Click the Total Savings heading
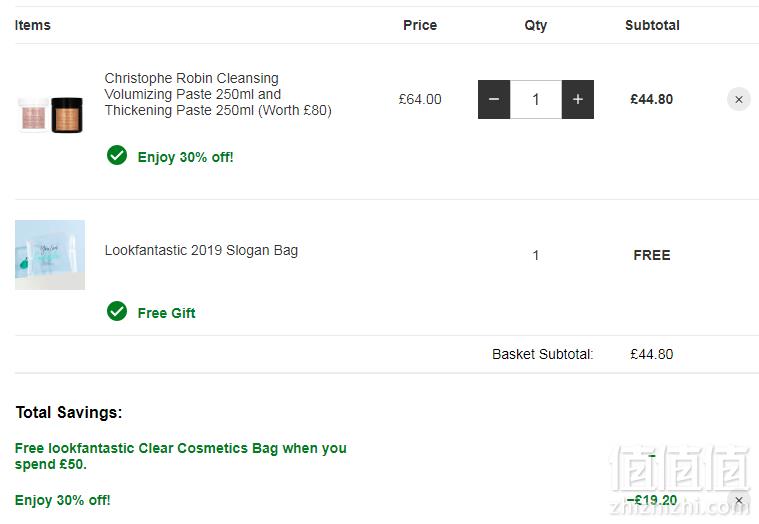 point(69,412)
